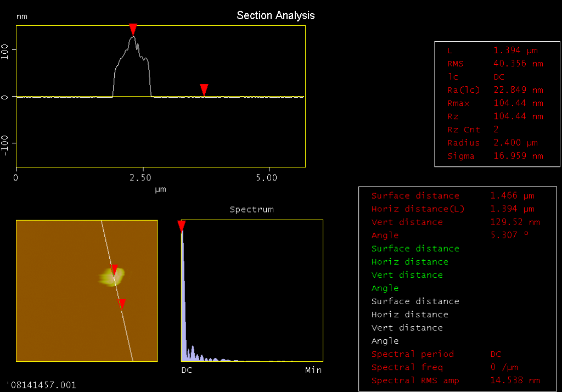Click the red marker on the profile baseline

tap(204, 89)
